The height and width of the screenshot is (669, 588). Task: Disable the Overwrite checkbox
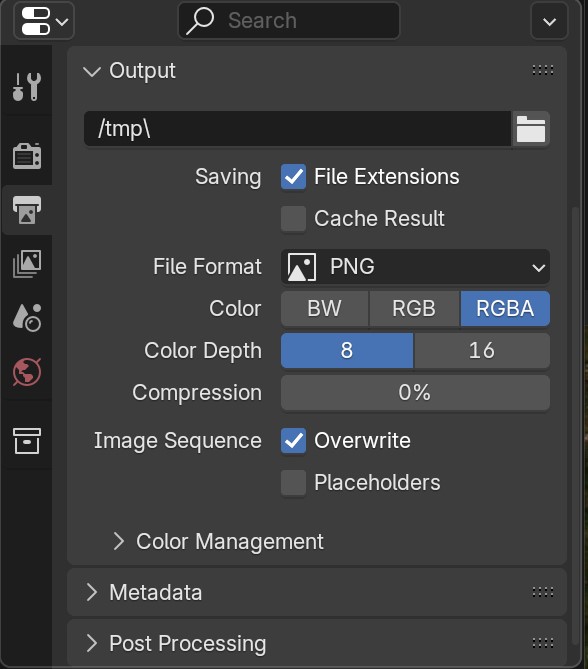[x=294, y=441]
